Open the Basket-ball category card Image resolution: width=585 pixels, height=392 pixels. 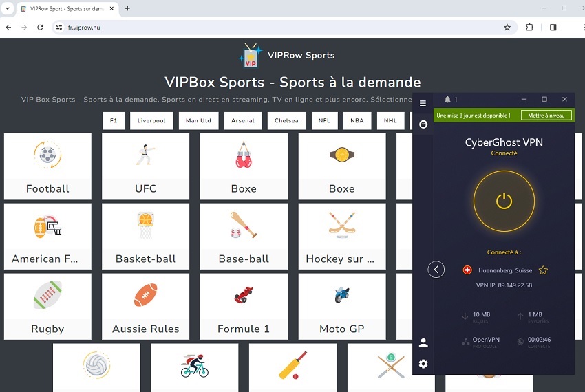point(145,237)
